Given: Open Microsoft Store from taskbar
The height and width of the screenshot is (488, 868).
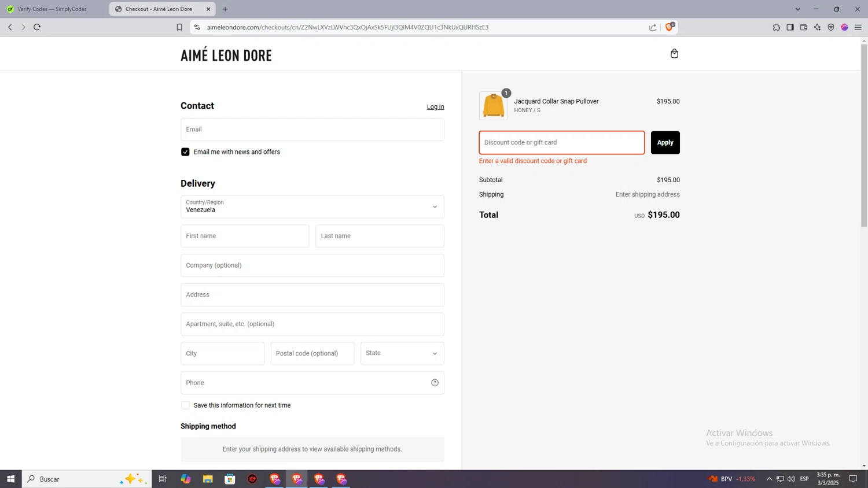Looking at the screenshot, I should (230, 479).
